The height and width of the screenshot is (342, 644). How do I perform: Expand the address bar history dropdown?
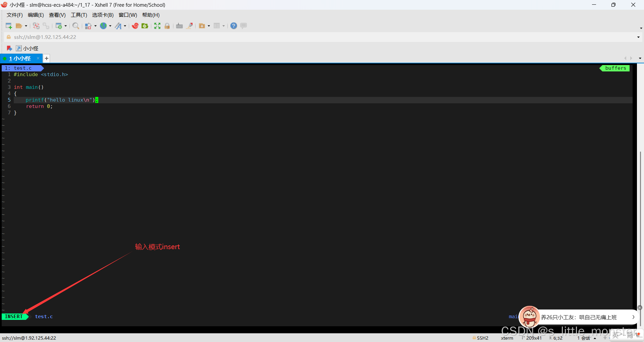point(638,37)
